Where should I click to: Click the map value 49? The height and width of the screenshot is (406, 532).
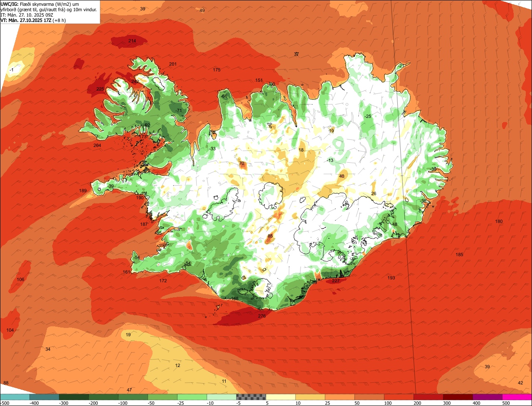click(x=202, y=11)
